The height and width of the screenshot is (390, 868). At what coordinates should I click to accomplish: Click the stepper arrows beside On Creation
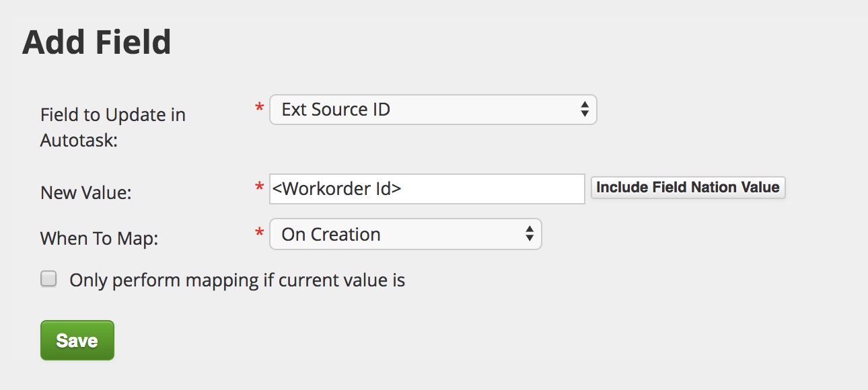click(x=530, y=234)
